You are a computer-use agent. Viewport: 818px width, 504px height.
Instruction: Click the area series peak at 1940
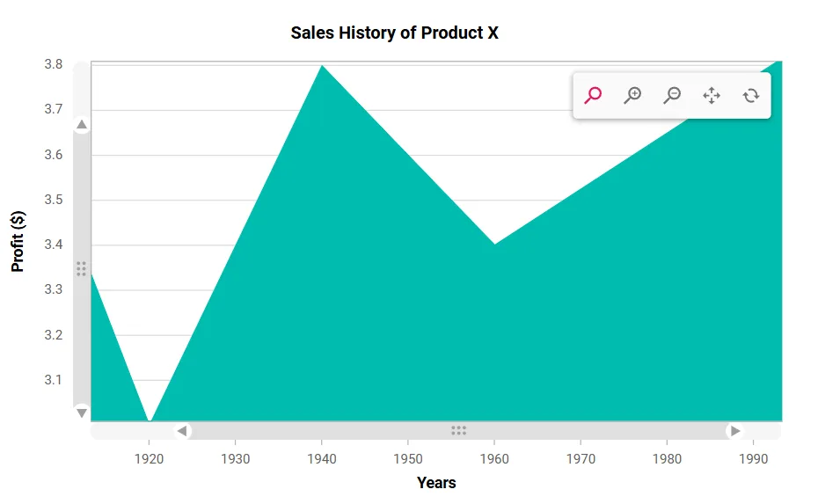(x=322, y=66)
